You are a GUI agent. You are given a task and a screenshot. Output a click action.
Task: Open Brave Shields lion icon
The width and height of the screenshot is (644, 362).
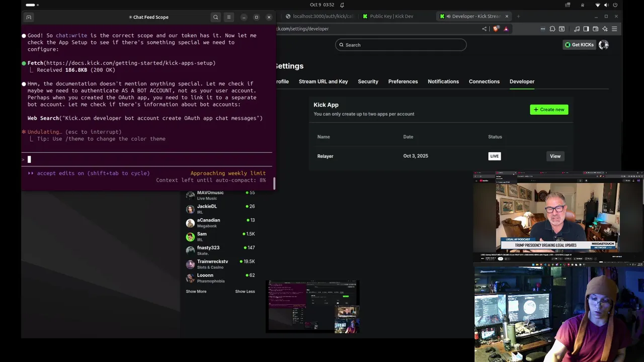point(496,29)
